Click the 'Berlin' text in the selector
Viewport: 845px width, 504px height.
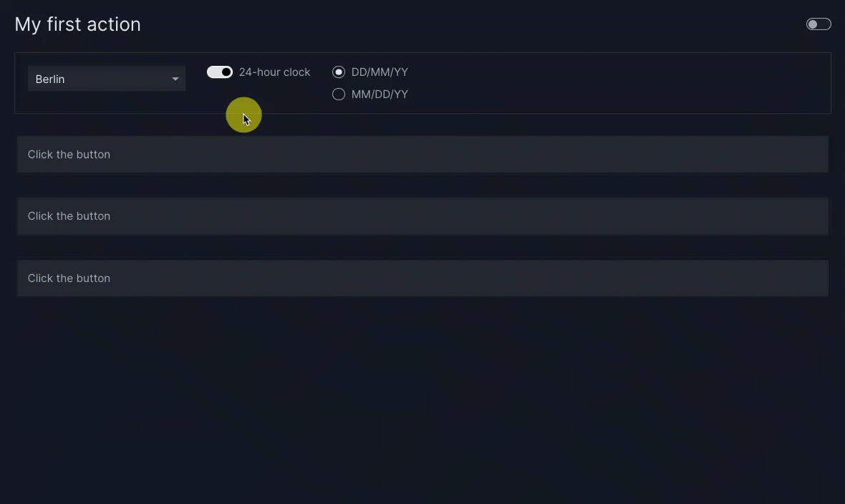[50, 79]
